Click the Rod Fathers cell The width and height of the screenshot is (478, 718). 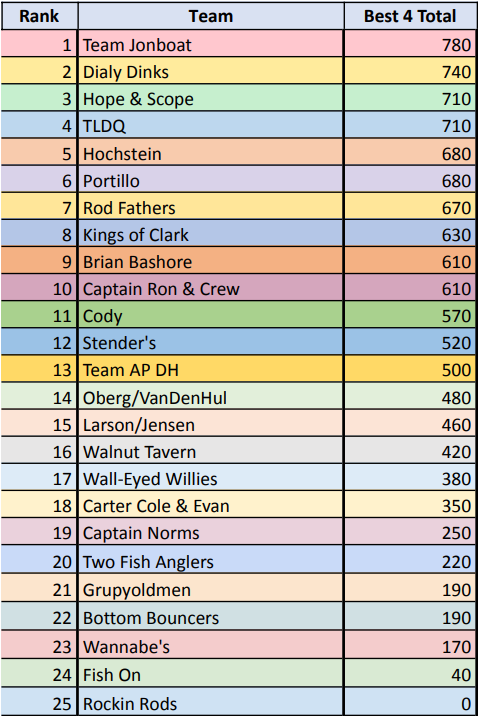[211, 207]
